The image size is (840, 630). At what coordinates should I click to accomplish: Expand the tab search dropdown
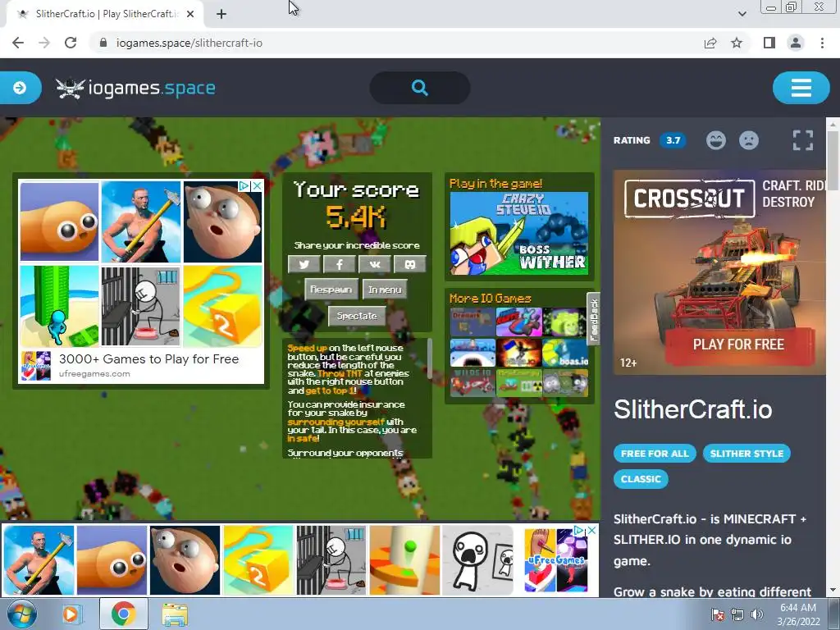tap(742, 14)
